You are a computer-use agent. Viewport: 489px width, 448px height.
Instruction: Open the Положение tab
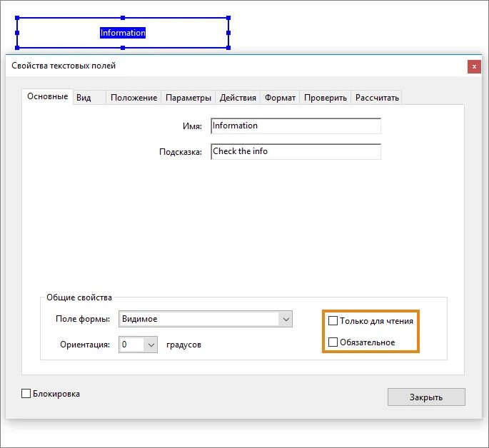(133, 98)
